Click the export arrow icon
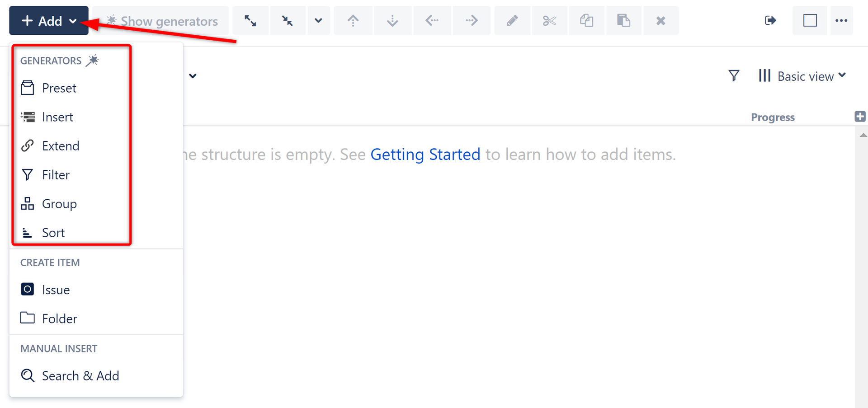 coord(770,21)
